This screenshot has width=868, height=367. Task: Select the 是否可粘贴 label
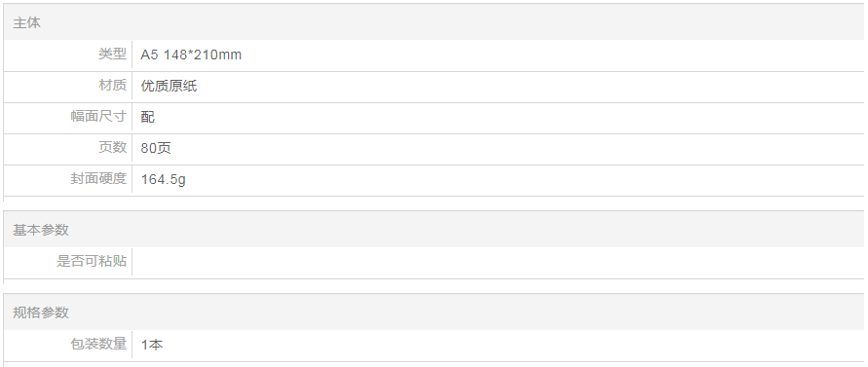(x=92, y=261)
